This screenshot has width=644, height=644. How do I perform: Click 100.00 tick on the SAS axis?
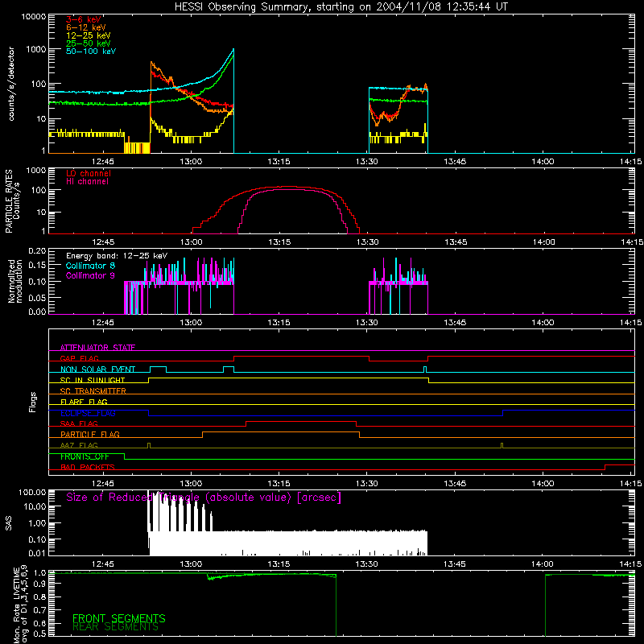[x=32, y=492]
